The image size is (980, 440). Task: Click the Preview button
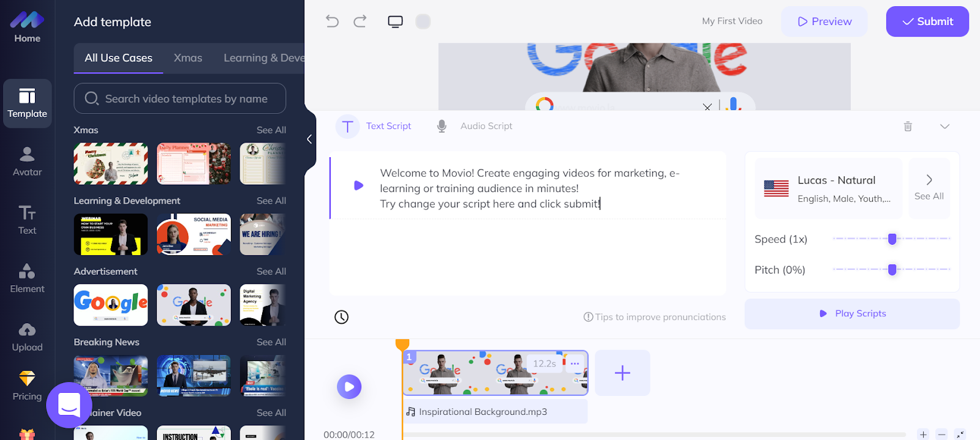824,21
